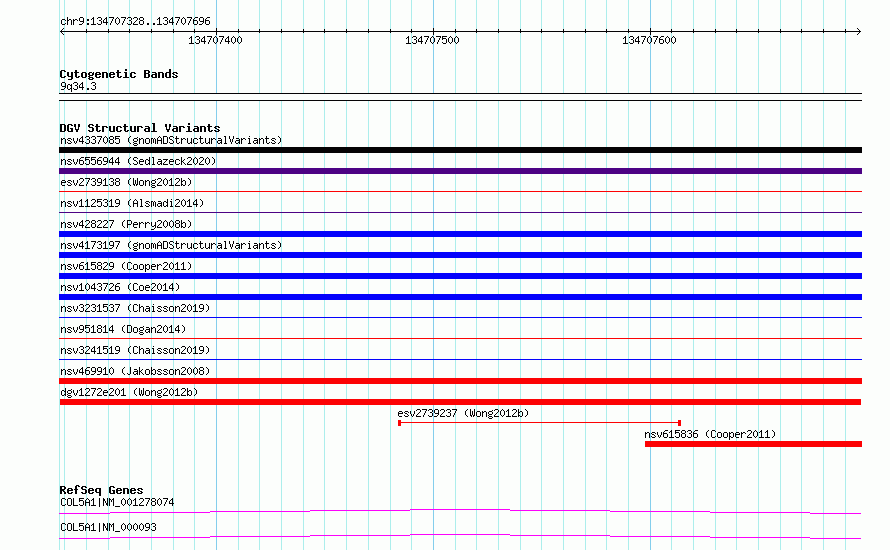Open variant nsv615829 (Cooper2011) label
Viewport: 890px width, 550px height.
(126, 266)
